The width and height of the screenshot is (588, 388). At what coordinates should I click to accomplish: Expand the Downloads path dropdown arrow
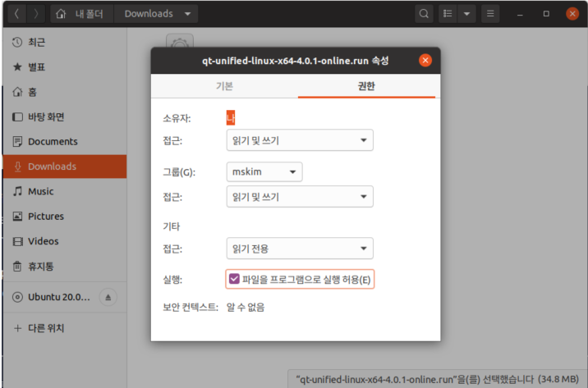(187, 14)
